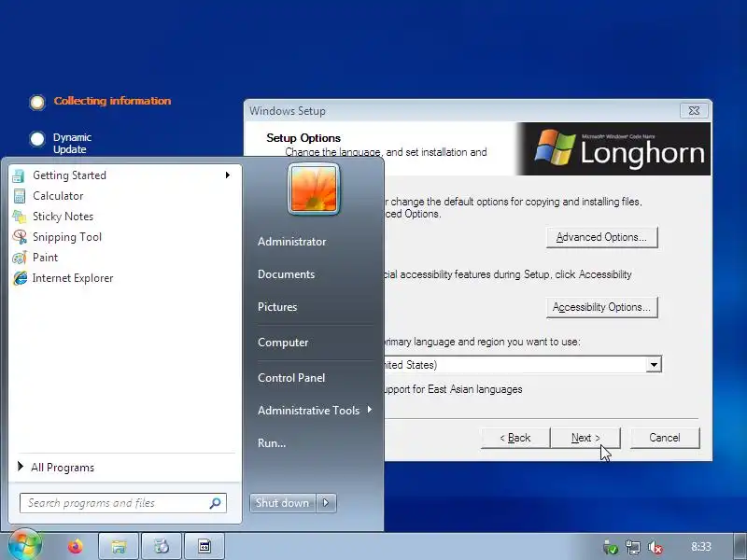Click the 8:33 taskbar clock
Screen dimensions: 747x560
(701, 547)
